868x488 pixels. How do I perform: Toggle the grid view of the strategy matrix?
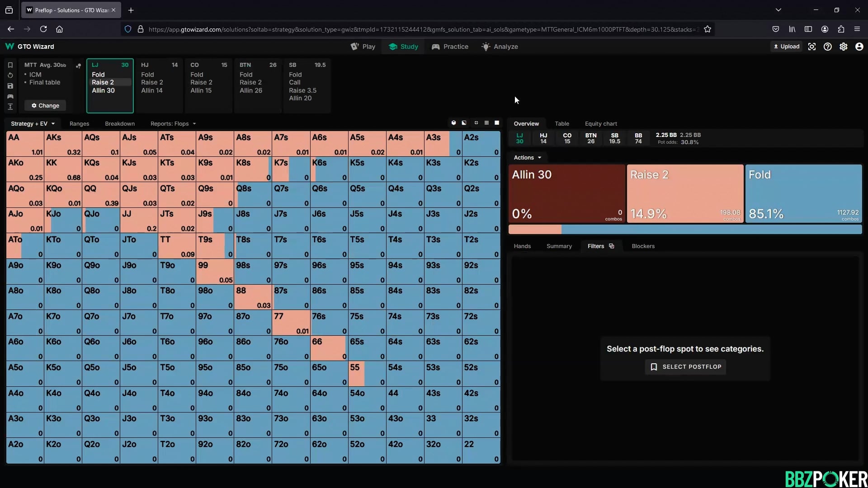coord(487,123)
